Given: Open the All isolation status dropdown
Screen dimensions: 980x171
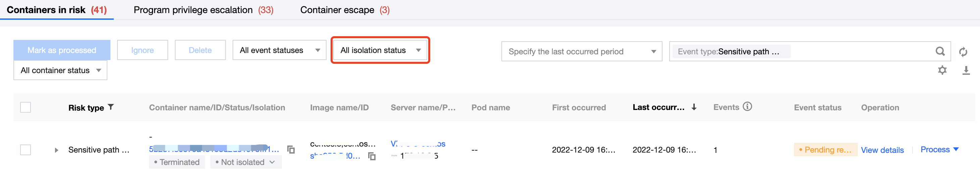Looking at the screenshot, I should pos(380,50).
